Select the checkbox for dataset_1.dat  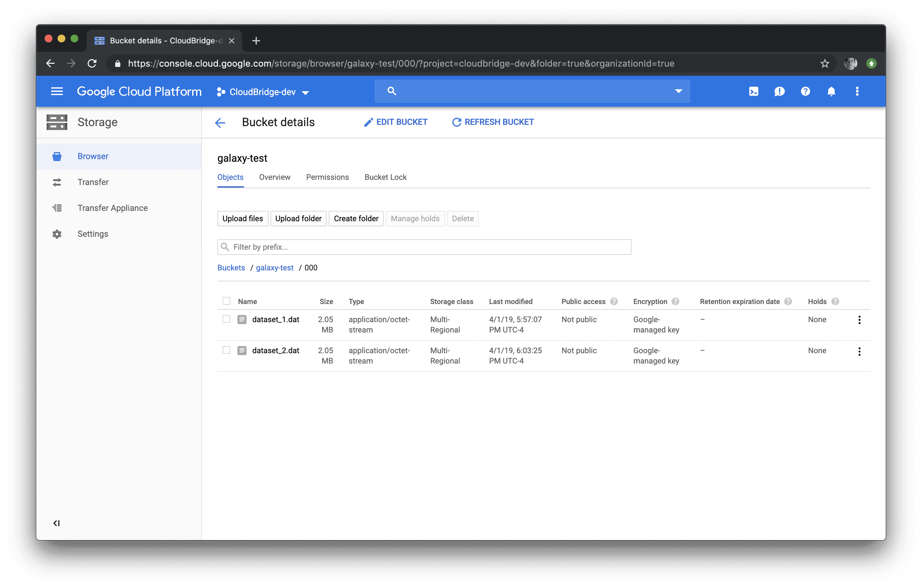tap(226, 319)
